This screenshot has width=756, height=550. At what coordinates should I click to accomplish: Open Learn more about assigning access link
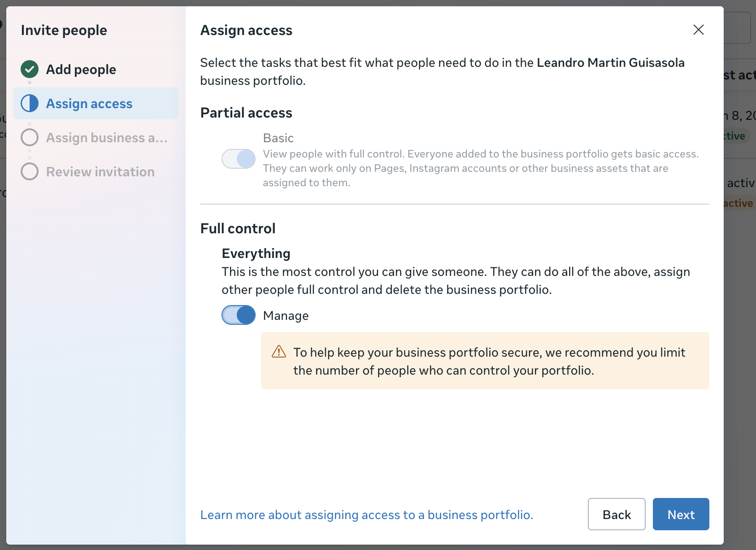point(367,515)
